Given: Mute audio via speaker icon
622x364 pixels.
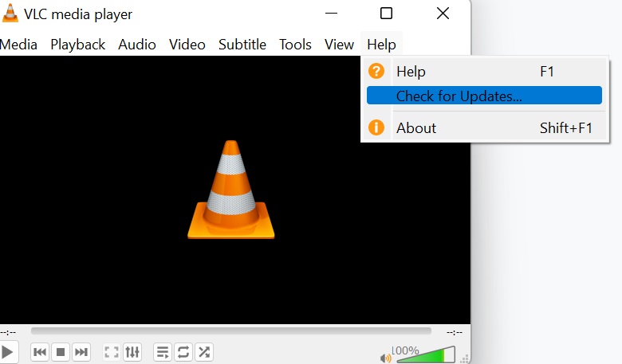Looking at the screenshot, I should (x=385, y=358).
